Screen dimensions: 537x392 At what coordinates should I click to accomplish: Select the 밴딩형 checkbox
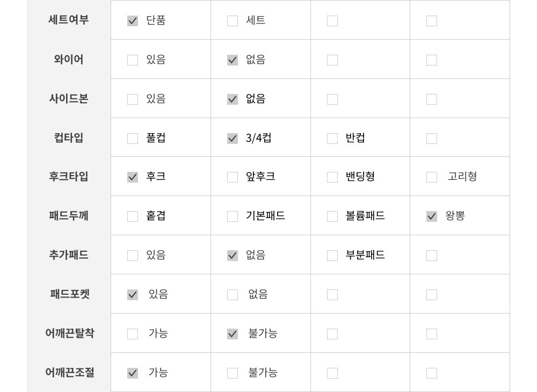pyautogui.click(x=332, y=177)
